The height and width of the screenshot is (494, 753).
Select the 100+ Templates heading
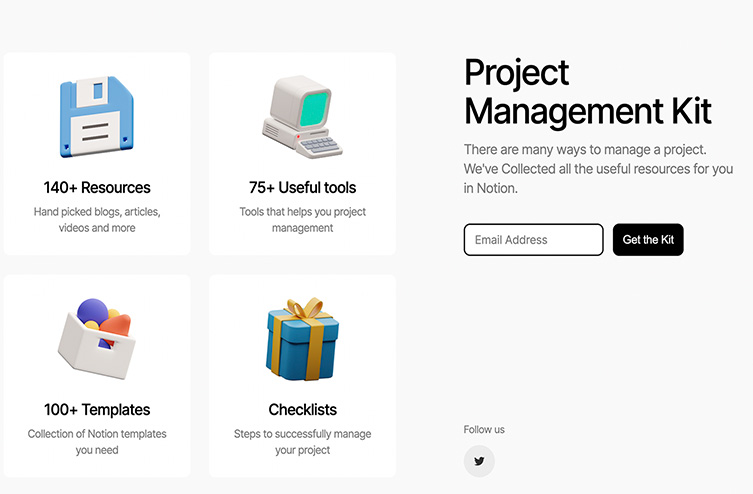click(97, 409)
